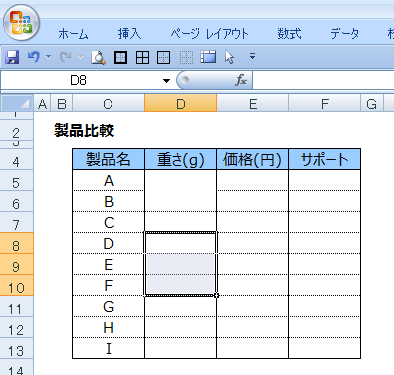Image resolution: width=394 pixels, height=375 pixels.
Task: Click into the formula bar
Action: [323, 80]
